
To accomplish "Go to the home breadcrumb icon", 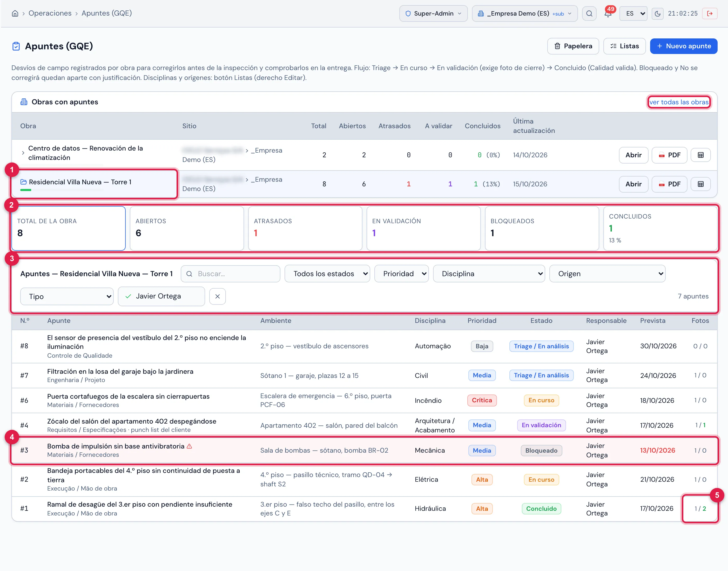I will coord(15,13).
